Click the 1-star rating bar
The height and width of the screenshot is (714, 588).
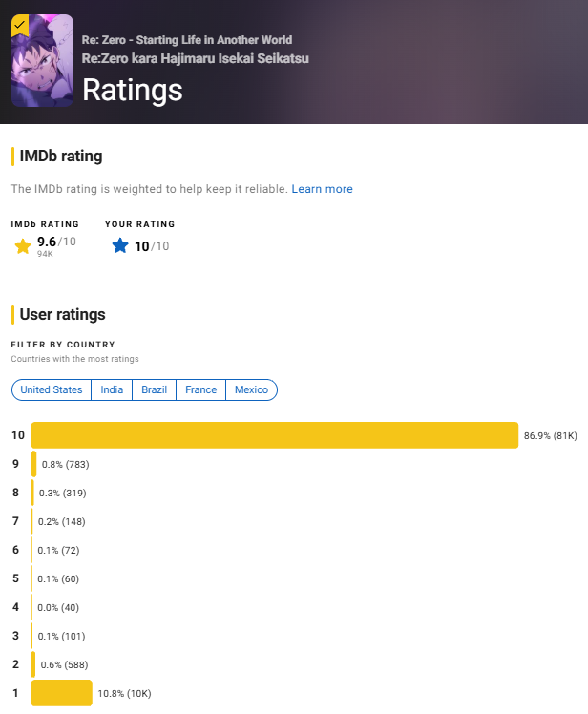point(61,693)
